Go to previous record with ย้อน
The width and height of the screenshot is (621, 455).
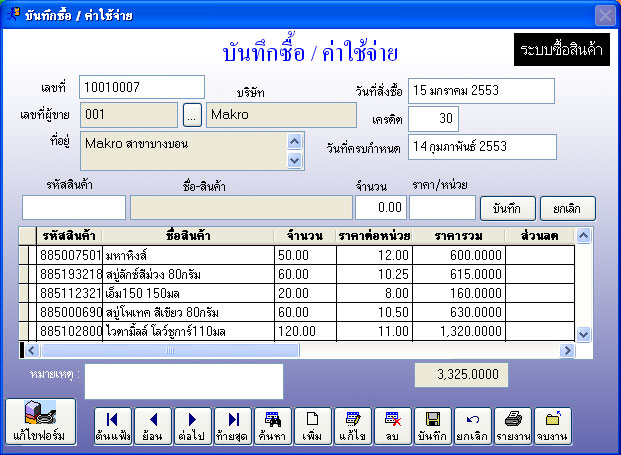pyautogui.click(x=153, y=426)
